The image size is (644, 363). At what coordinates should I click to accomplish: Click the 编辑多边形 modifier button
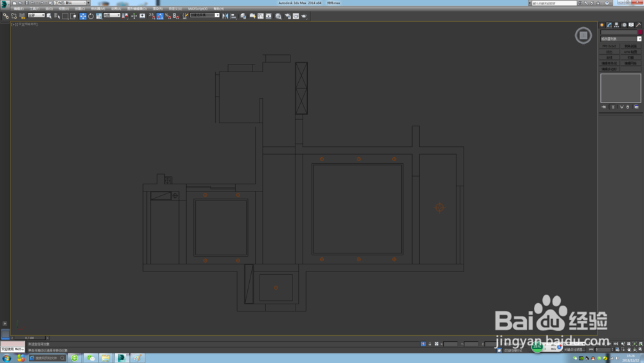[x=609, y=69]
